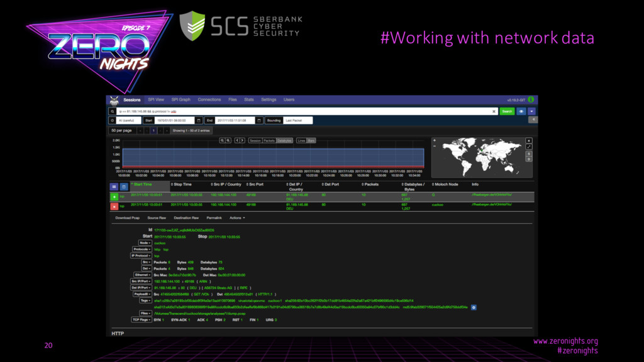Click Destination Raw
Viewport: 644px width, 362px height.
point(186,218)
